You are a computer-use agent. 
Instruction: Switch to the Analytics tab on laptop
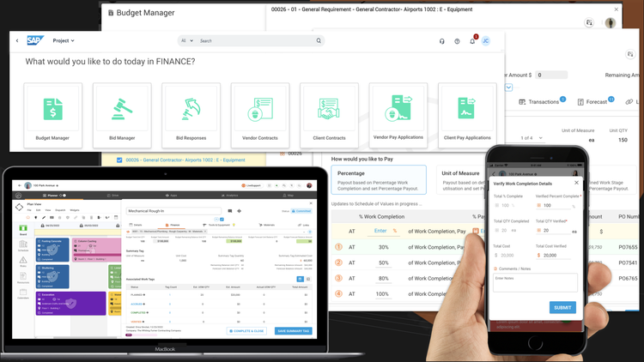pyautogui.click(x=229, y=196)
